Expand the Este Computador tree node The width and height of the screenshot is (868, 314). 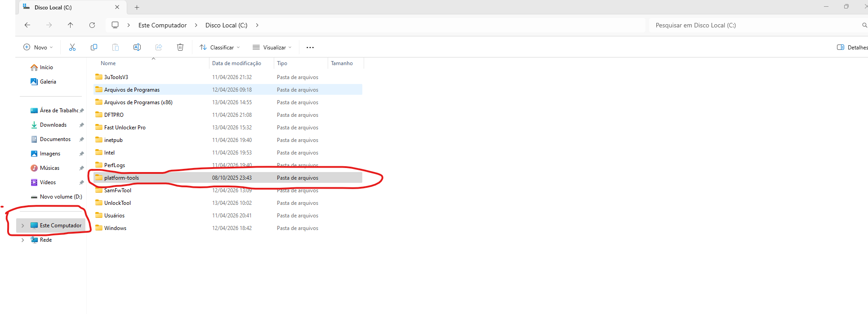(22, 226)
